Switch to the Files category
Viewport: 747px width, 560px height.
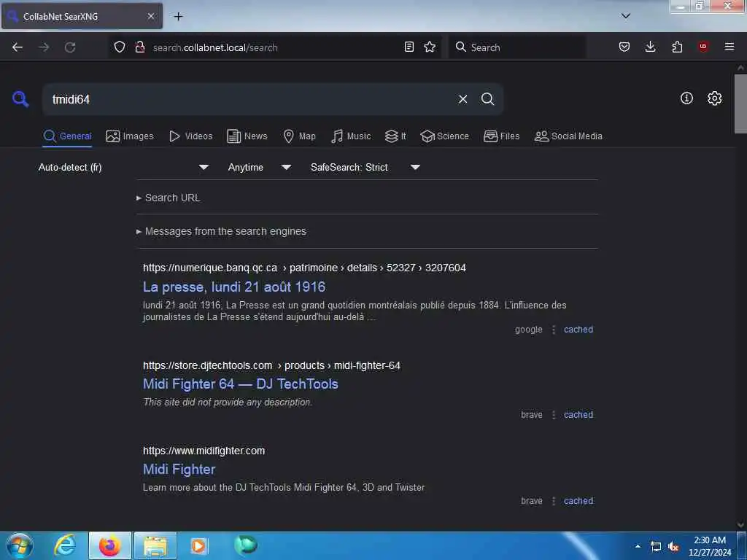[501, 136]
